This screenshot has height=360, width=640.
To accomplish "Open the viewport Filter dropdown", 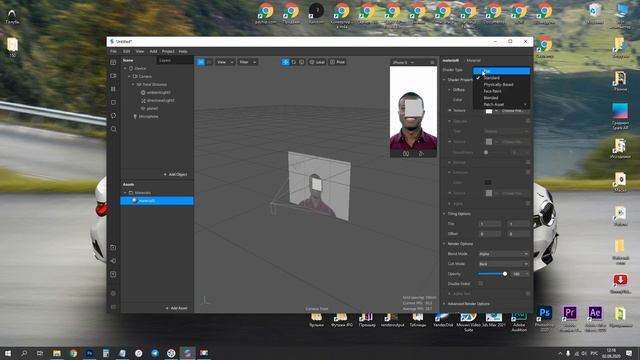I will pos(247,62).
